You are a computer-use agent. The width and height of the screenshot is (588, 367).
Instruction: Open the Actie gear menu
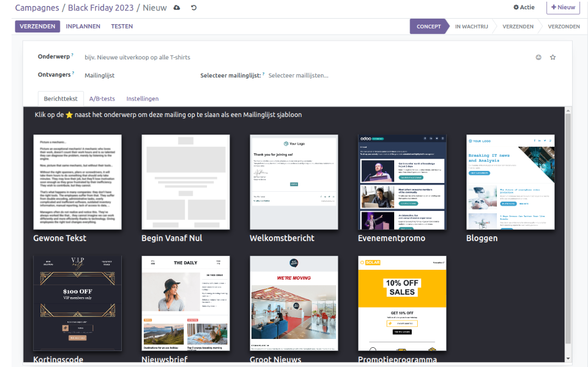524,7
